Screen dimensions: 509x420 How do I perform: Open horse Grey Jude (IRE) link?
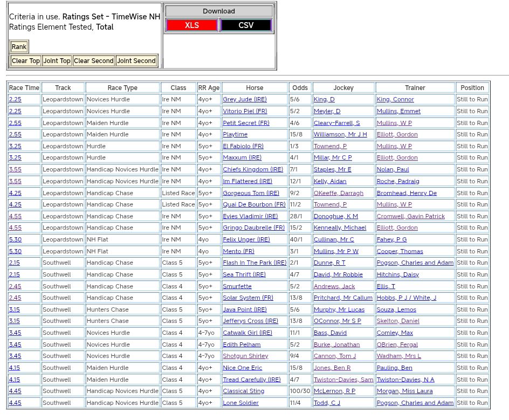pos(244,100)
